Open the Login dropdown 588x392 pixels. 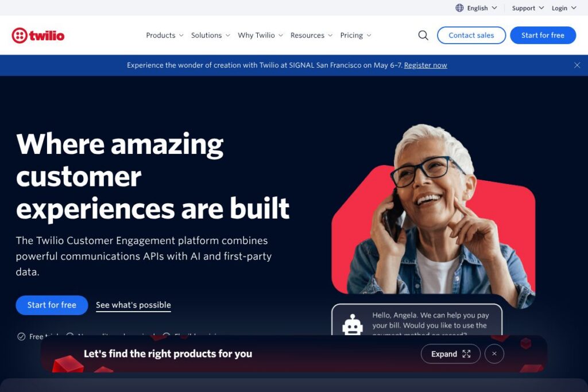point(563,8)
